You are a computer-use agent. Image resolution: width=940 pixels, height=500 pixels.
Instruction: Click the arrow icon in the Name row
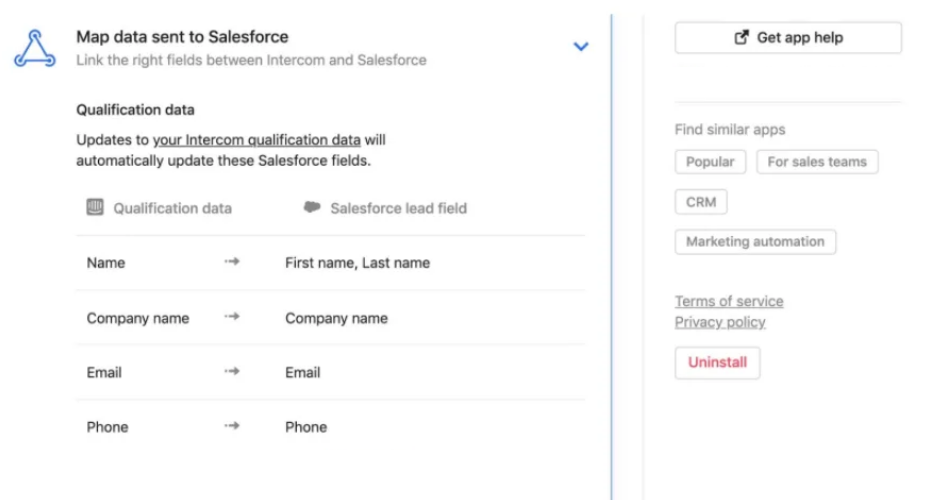tap(232, 262)
